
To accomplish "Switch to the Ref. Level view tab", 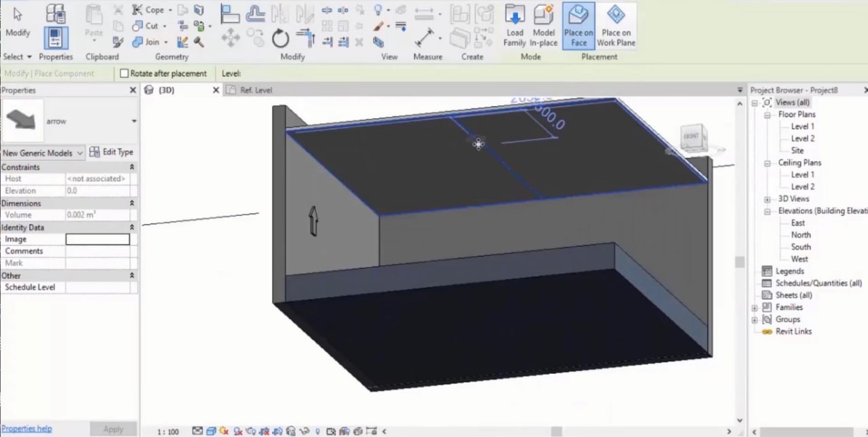I will [256, 90].
